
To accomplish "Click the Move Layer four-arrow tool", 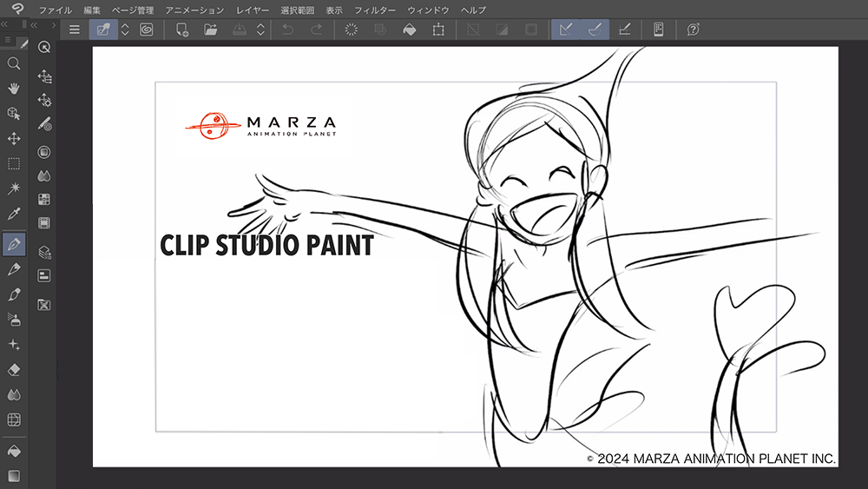I will click(x=14, y=138).
